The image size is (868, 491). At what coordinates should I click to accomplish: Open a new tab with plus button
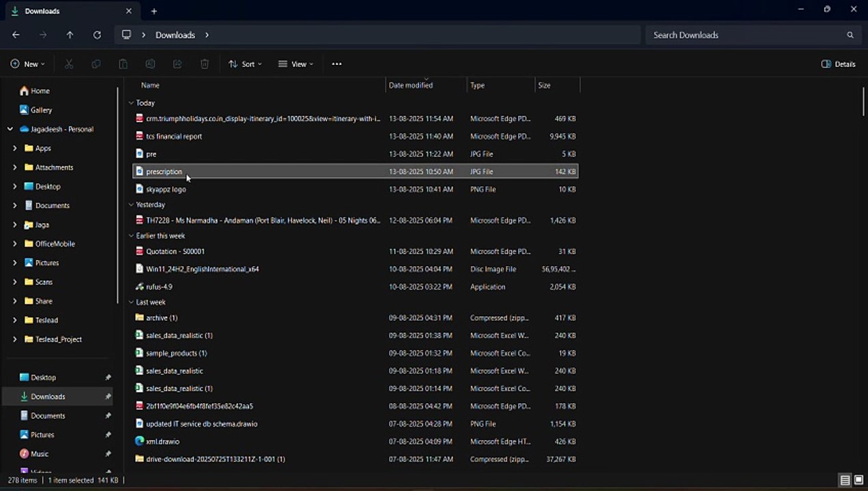coord(154,11)
